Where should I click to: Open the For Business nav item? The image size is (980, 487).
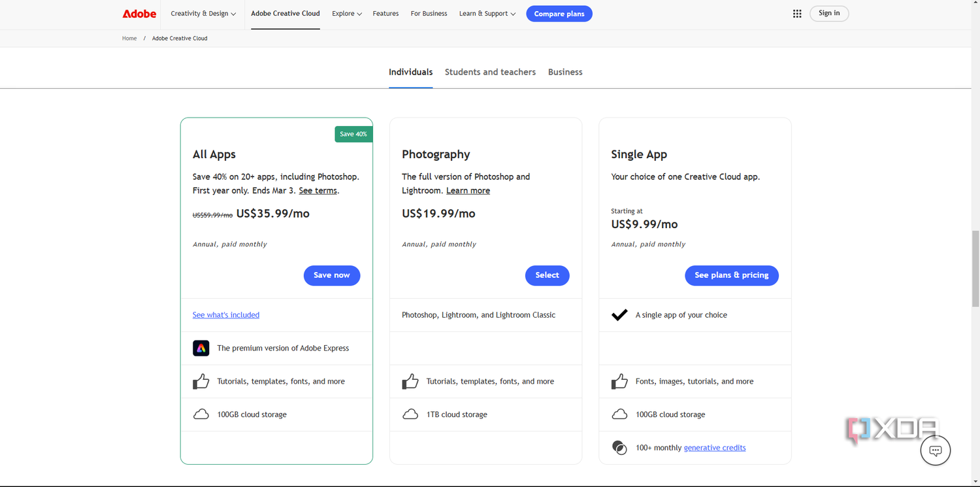[x=429, y=14]
